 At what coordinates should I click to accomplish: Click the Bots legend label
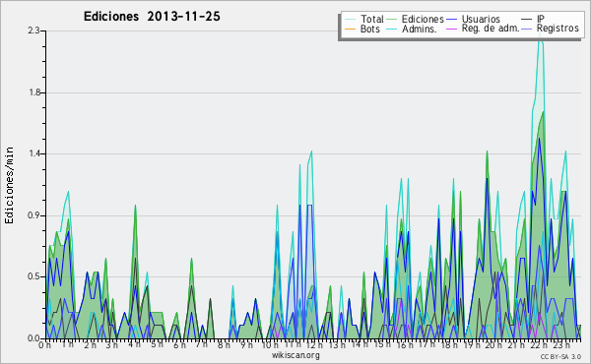pos(370,29)
